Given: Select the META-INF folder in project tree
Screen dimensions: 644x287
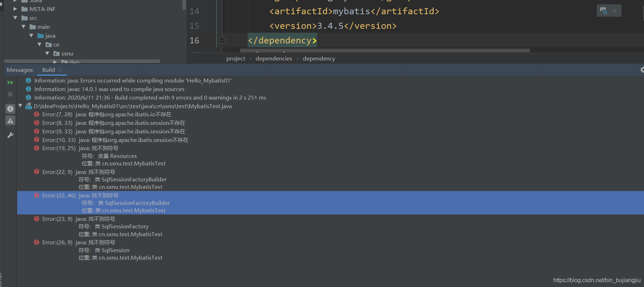Looking at the screenshot, I should tap(42, 9).
